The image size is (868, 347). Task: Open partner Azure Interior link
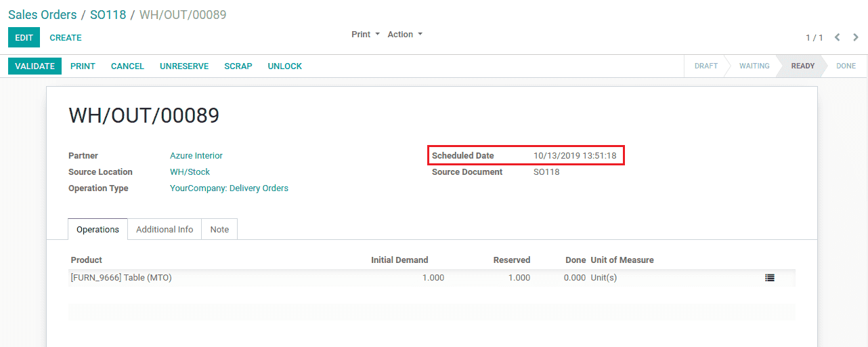pos(196,156)
